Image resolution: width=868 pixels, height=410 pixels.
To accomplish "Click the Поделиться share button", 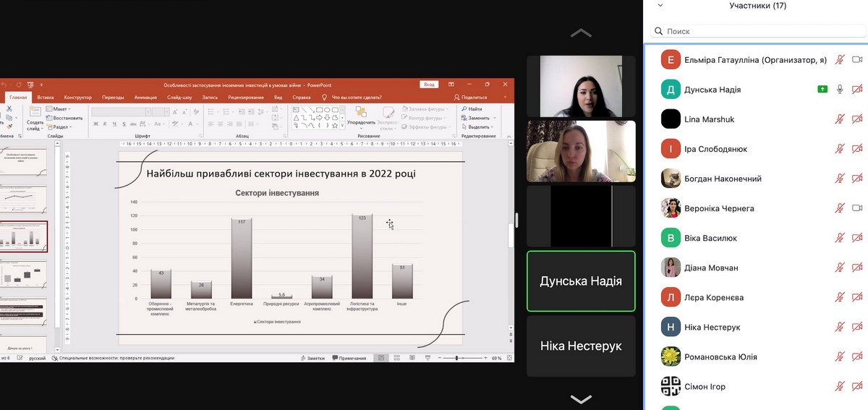I will [x=471, y=97].
